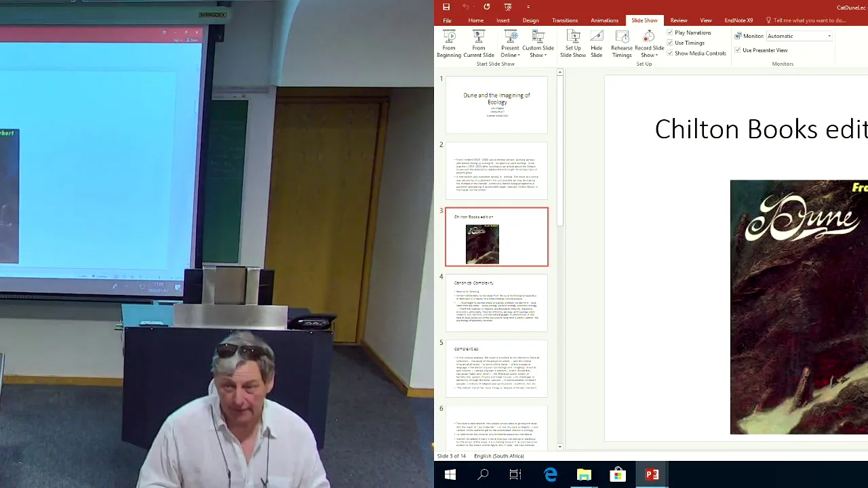Open Custom Slide Show dropdown

click(x=538, y=44)
